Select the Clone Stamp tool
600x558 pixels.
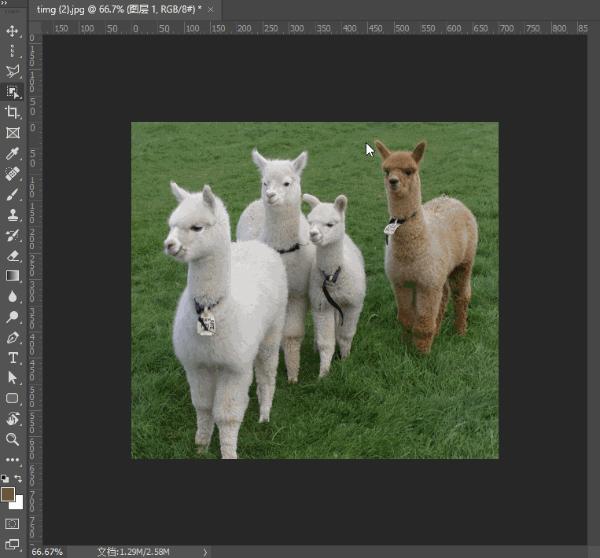point(12,215)
